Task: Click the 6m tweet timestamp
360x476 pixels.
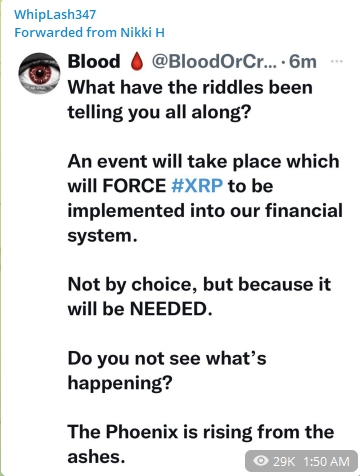Action: 303,62
